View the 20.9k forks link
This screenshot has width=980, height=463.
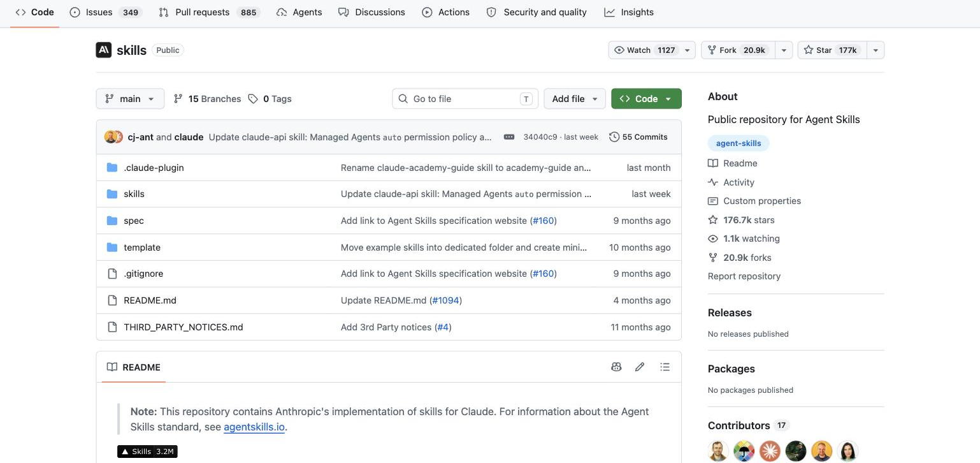[739, 258]
